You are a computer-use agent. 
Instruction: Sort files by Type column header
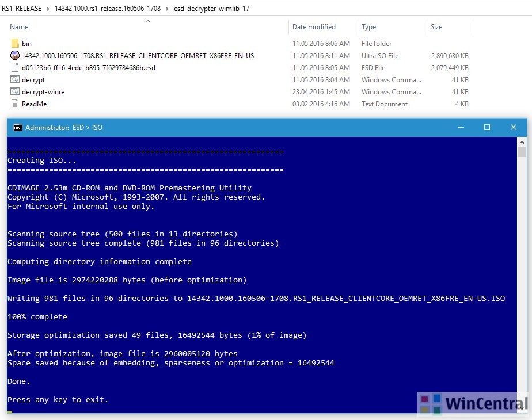click(369, 27)
